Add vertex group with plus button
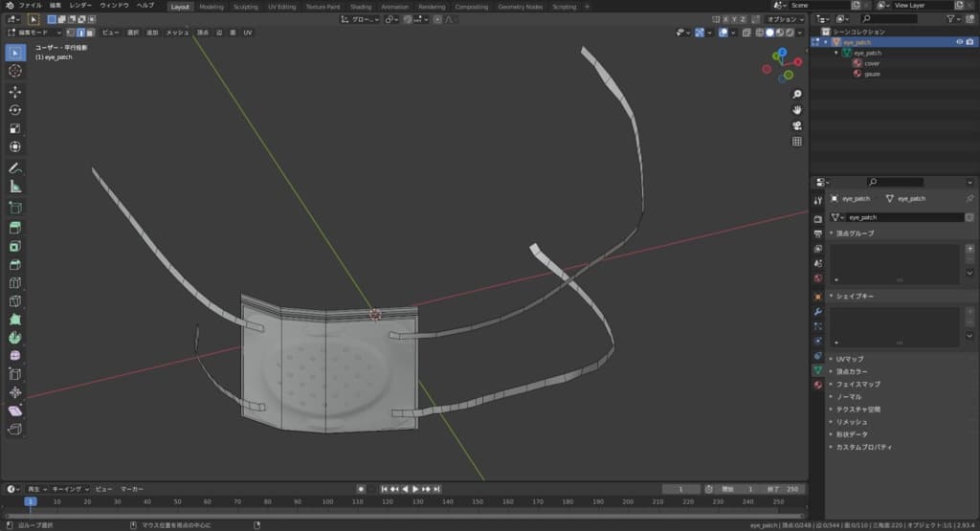980x531 pixels. [969, 248]
